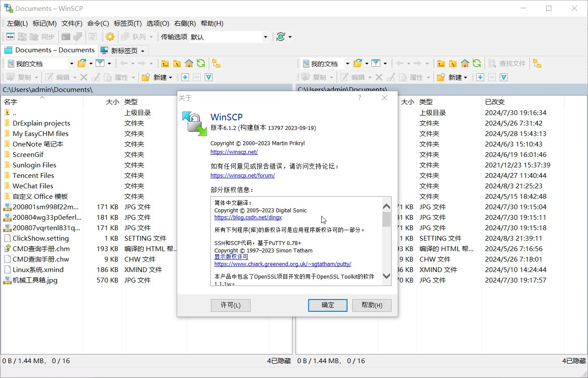Open the 传输选项 默认 dropdown

click(265, 37)
